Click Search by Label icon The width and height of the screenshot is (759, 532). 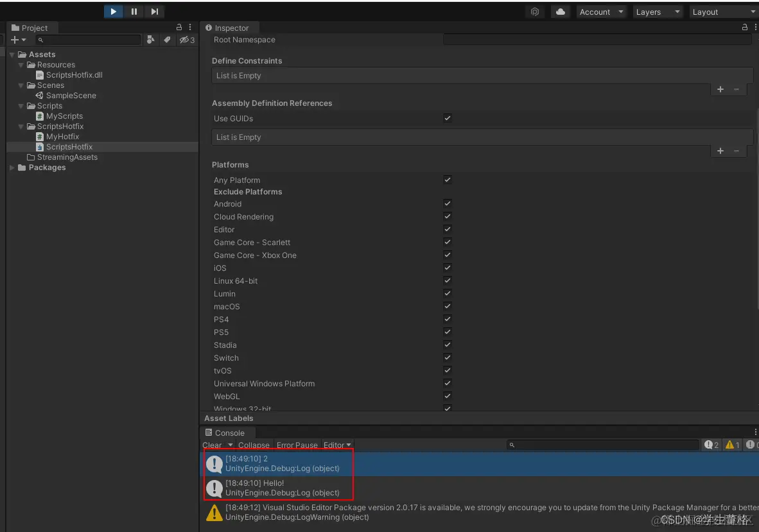pyautogui.click(x=167, y=40)
